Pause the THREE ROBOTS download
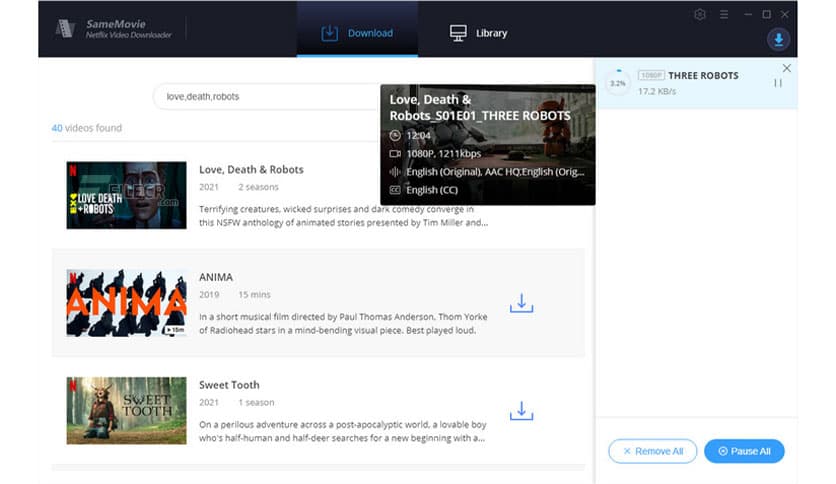 click(x=777, y=83)
